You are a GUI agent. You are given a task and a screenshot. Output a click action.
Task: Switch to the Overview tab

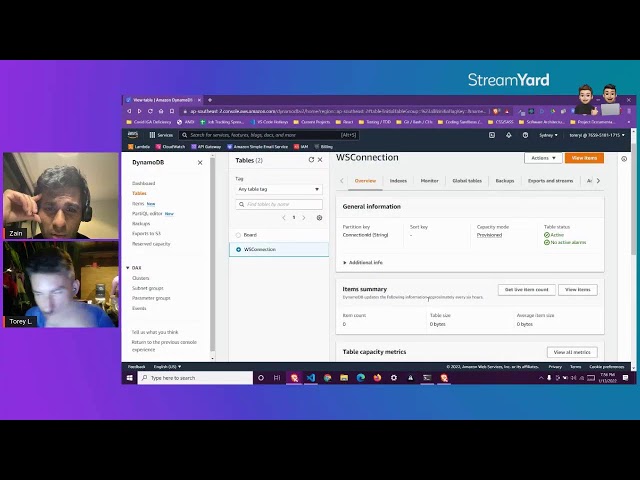click(x=365, y=181)
